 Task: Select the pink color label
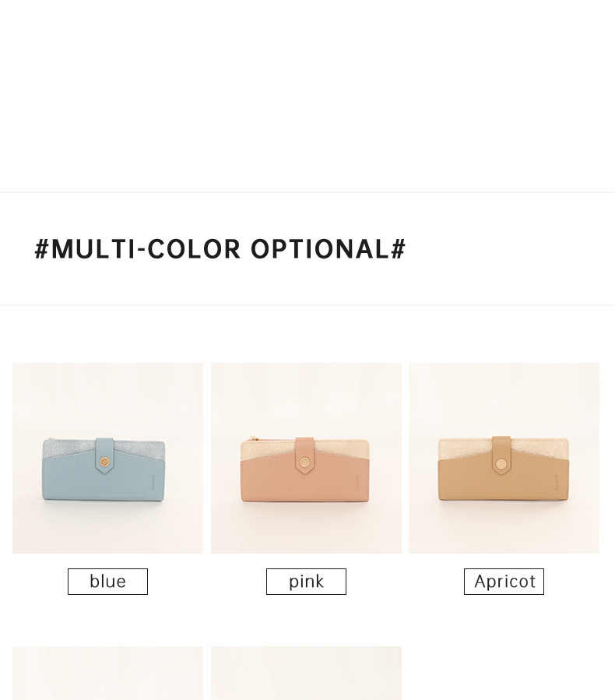[x=306, y=582]
